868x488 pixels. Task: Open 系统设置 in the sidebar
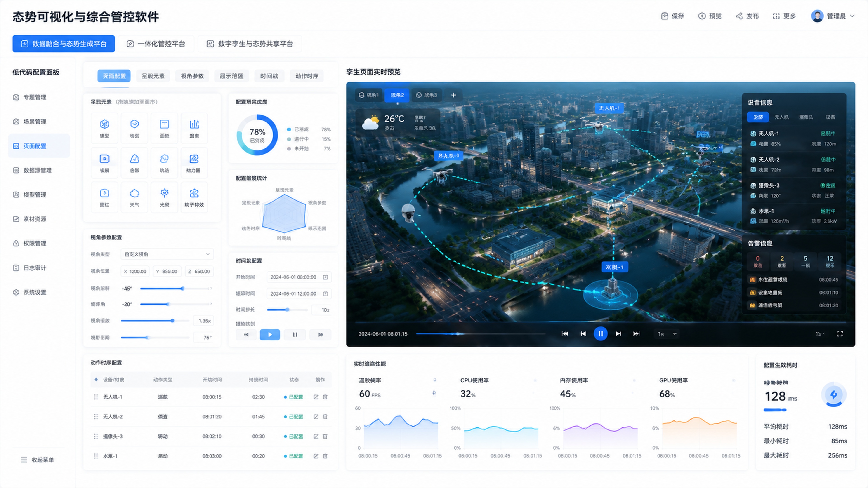coord(39,292)
